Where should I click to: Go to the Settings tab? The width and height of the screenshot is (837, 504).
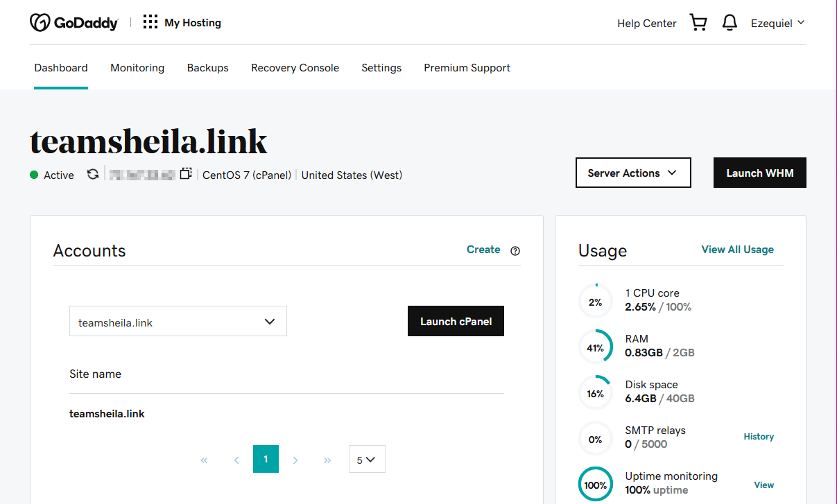(381, 68)
